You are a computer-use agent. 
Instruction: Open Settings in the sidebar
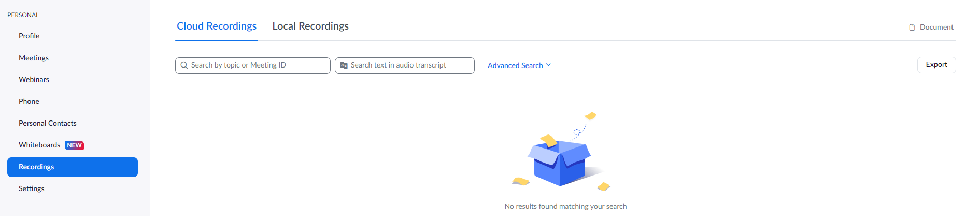pos(32,188)
